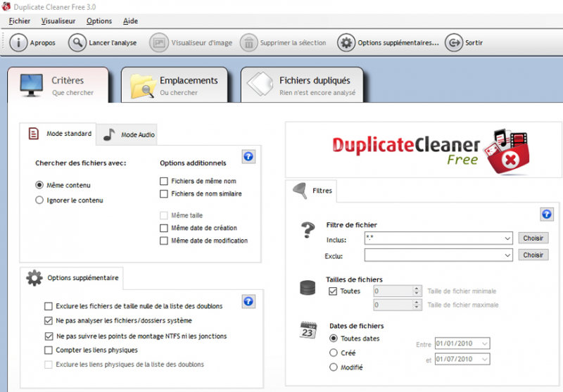This screenshot has height=392, width=563.
Task: Click the Dates de fichiers calendar icon
Action: click(308, 330)
